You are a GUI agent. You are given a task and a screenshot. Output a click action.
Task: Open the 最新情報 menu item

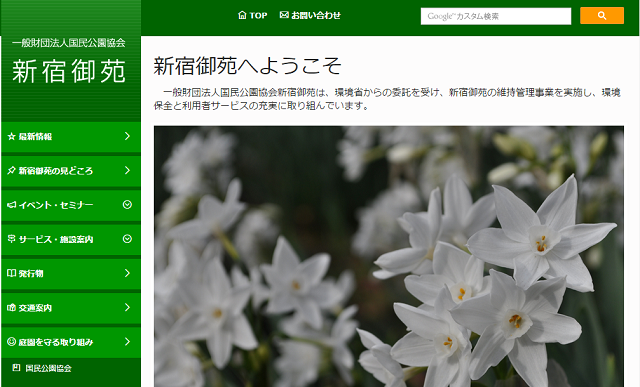click(71, 137)
